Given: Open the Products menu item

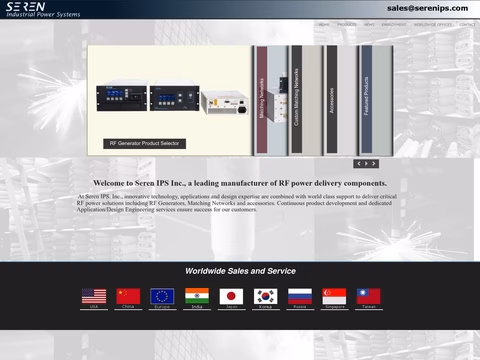Looking at the screenshot, I should tap(347, 25).
